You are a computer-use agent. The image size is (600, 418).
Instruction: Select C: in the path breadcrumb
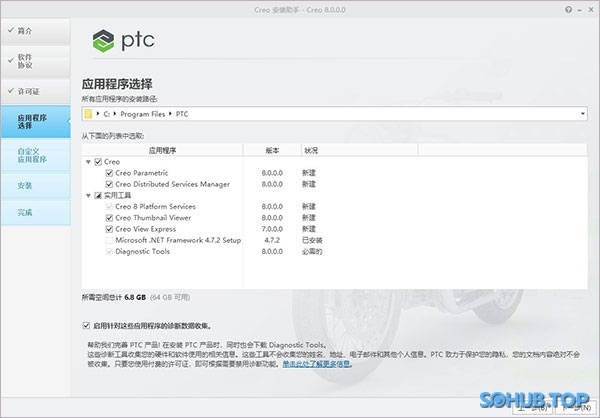click(x=107, y=114)
